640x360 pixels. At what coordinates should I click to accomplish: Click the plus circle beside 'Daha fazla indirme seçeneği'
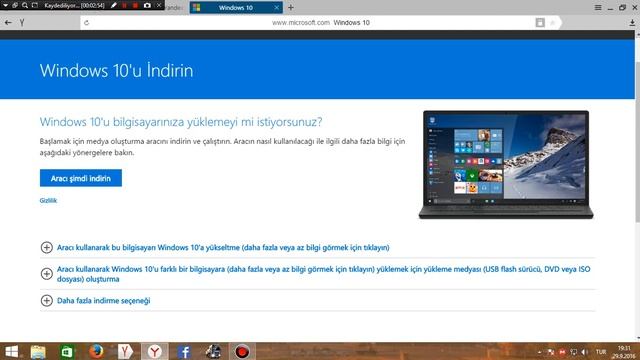47,300
